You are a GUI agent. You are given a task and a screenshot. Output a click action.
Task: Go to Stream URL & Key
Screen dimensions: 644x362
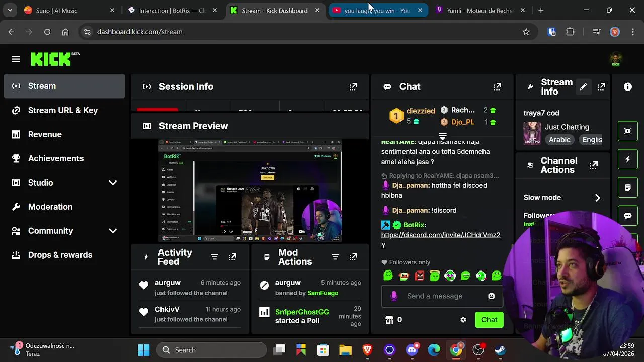click(64, 110)
